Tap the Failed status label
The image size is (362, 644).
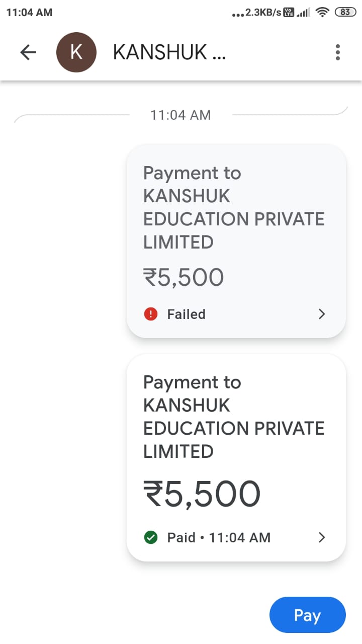(186, 314)
